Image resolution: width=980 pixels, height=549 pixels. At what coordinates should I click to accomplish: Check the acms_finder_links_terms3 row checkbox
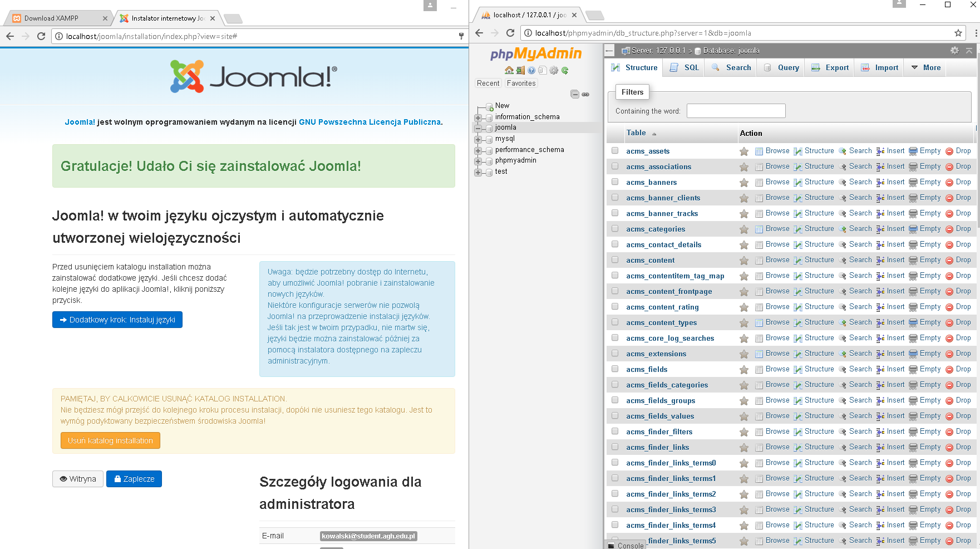pyautogui.click(x=615, y=509)
